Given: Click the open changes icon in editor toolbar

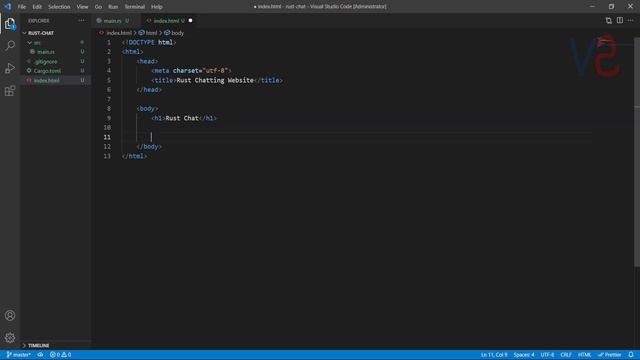Looking at the screenshot, I should point(609,20).
